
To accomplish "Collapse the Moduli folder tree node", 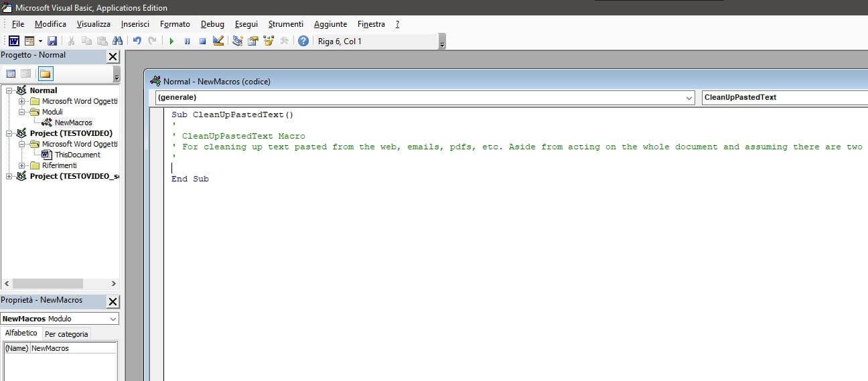I will pyautogui.click(x=22, y=112).
